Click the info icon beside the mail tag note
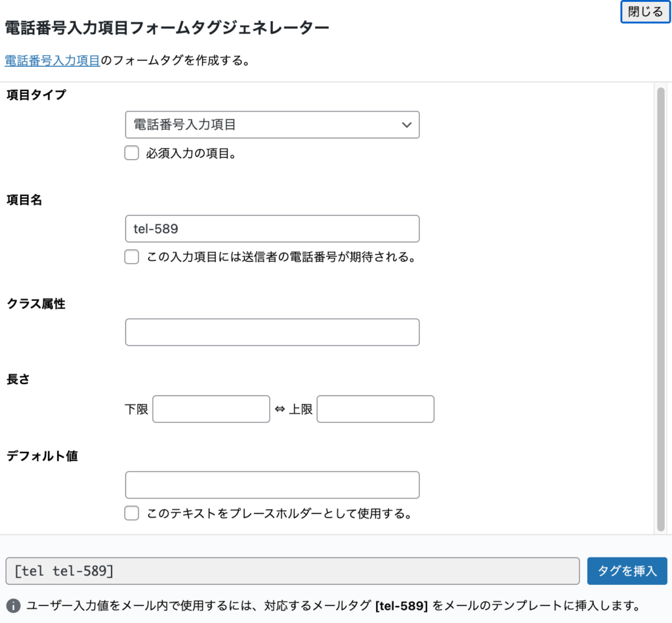Viewport: 672px width, 623px height. tap(12, 605)
